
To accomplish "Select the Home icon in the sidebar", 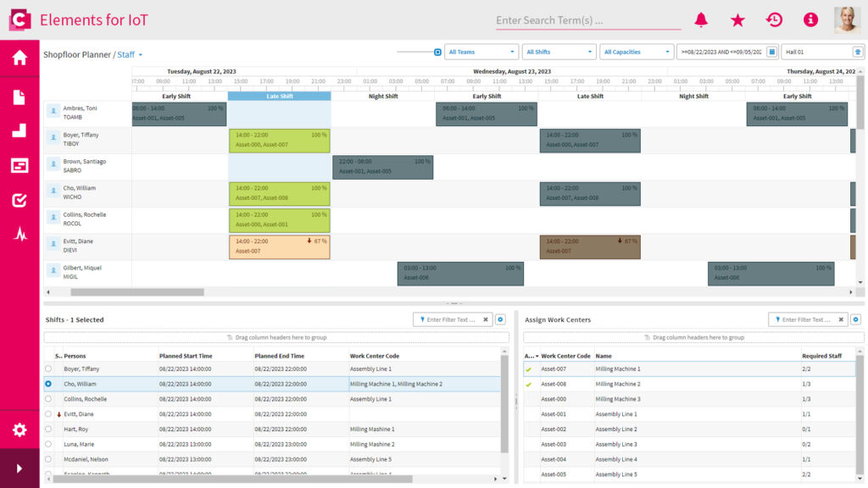I will click(x=18, y=58).
